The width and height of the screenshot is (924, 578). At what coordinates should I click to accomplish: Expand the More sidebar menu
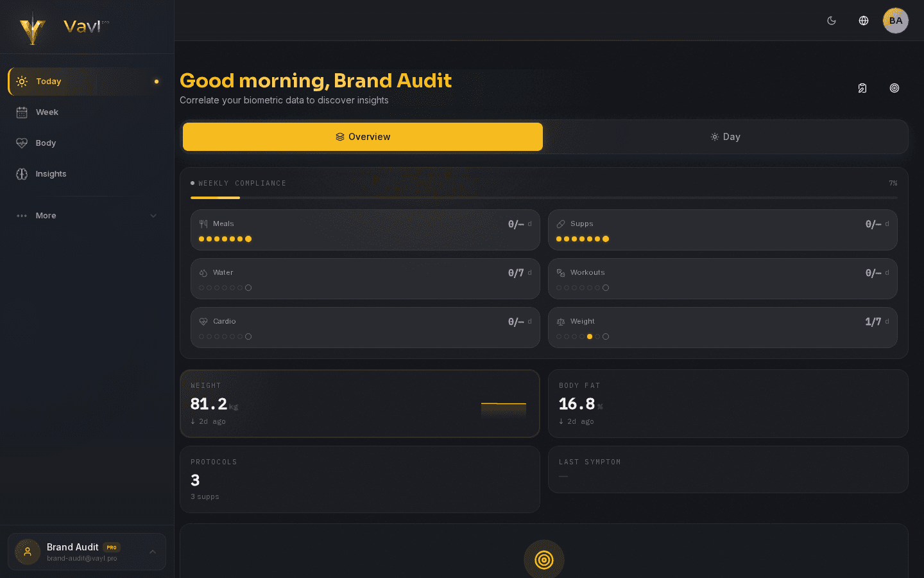coord(87,216)
